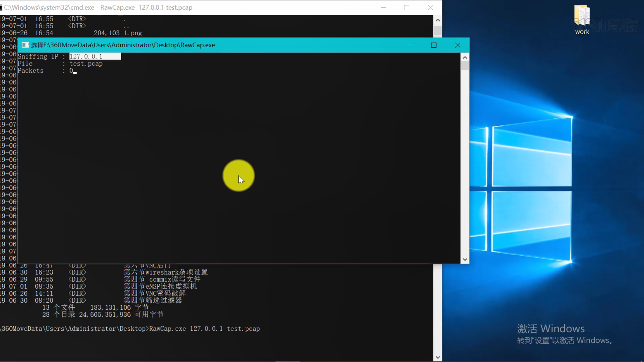Image resolution: width=644 pixels, height=362 pixels.
Task: Click the cmd.exe window scrollbar down arrow
Action: (x=438, y=357)
